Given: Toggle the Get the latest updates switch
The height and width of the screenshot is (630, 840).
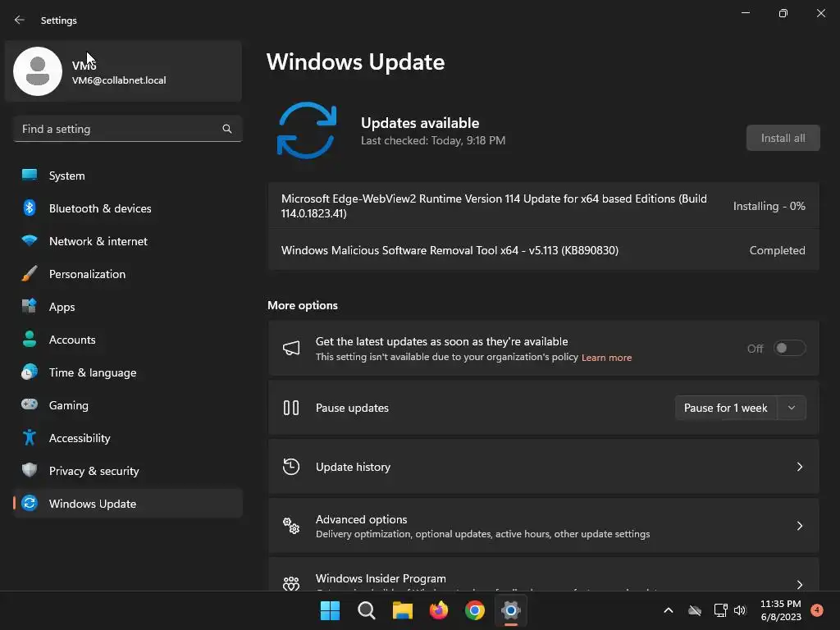Looking at the screenshot, I should (x=790, y=348).
